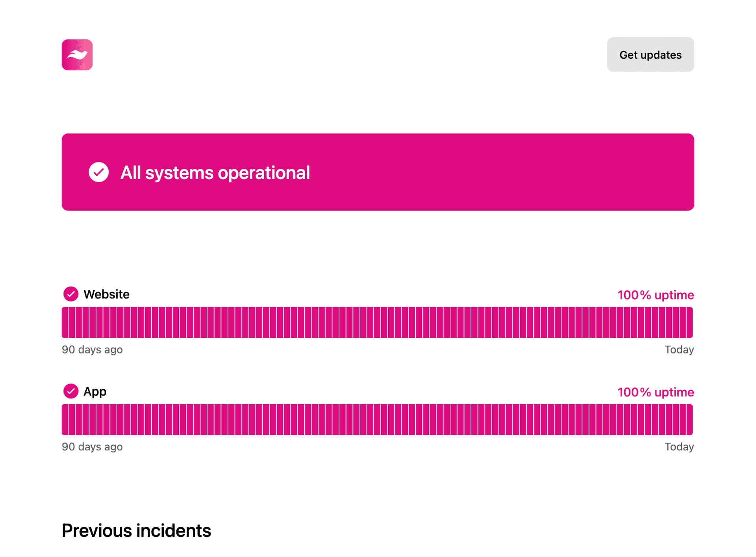Screen dimensions: 756x557
Task: Click 'Today' label under Website bar
Action: 679,350
